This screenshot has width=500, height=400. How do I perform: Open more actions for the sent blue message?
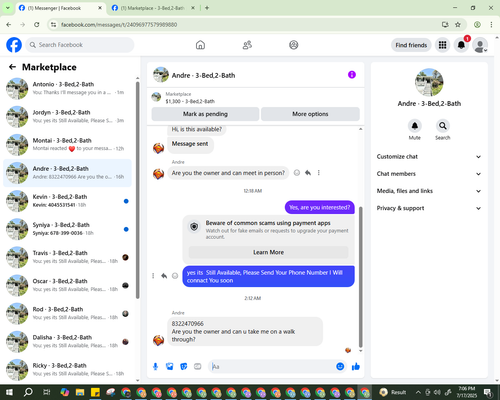(x=153, y=276)
